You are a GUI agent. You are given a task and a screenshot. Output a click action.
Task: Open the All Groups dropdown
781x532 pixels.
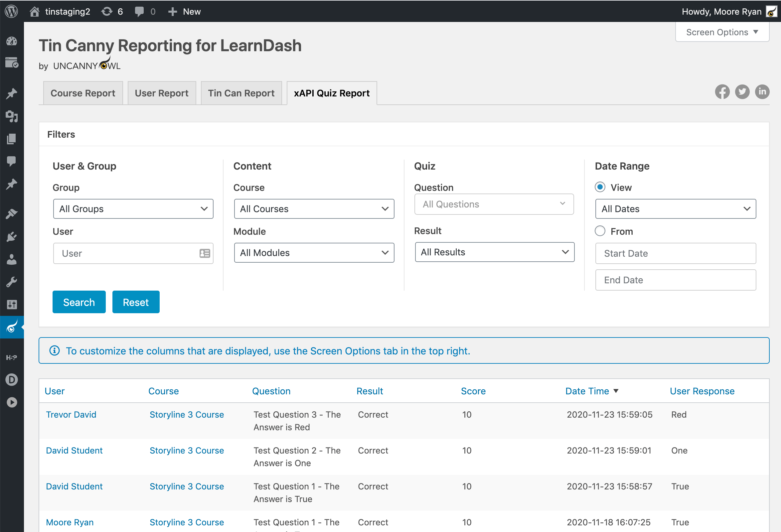pos(133,209)
